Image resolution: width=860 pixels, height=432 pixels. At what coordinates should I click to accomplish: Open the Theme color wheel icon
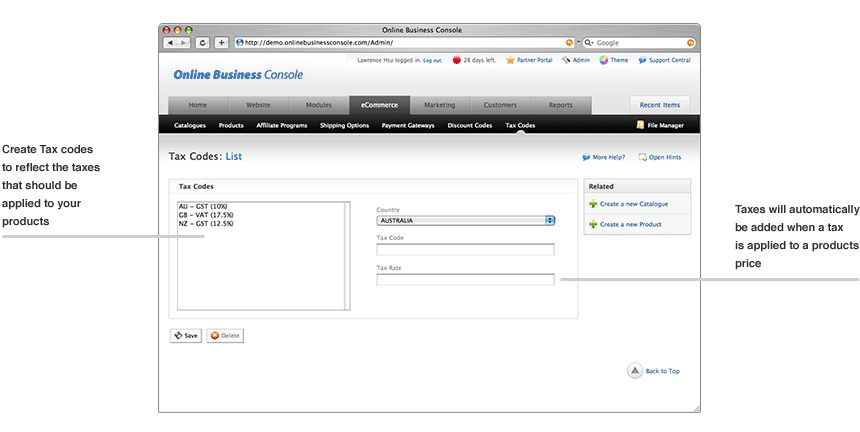[604, 60]
